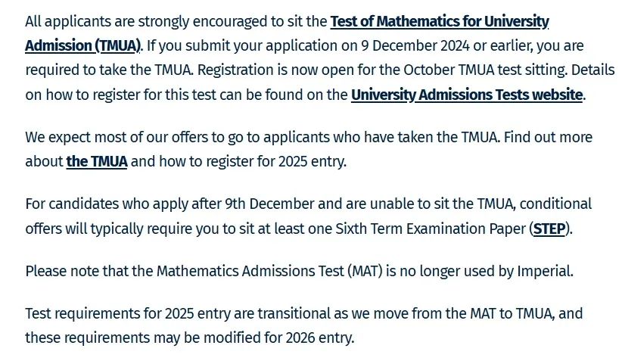Viewport: 622px width, 364px height.
Task: Click the '9 December 2024' date text
Action: point(415,45)
